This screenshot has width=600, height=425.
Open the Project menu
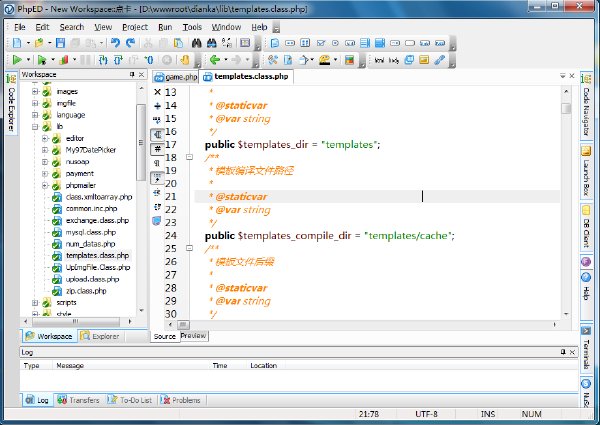[x=135, y=27]
